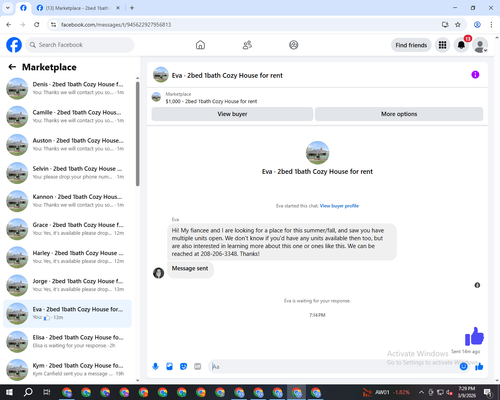Viewport: 500px width, 400px height.
Task: Show hidden system tray icons
Action: 421,392
